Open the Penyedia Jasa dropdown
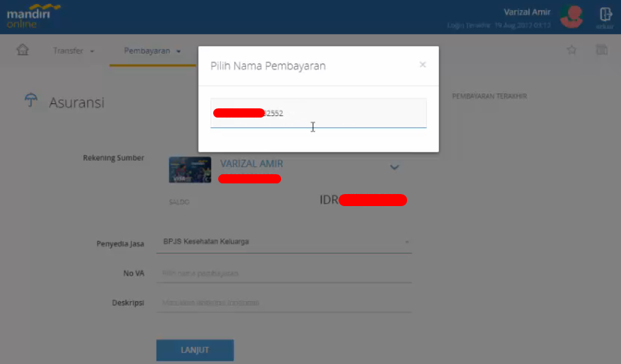 (x=284, y=241)
